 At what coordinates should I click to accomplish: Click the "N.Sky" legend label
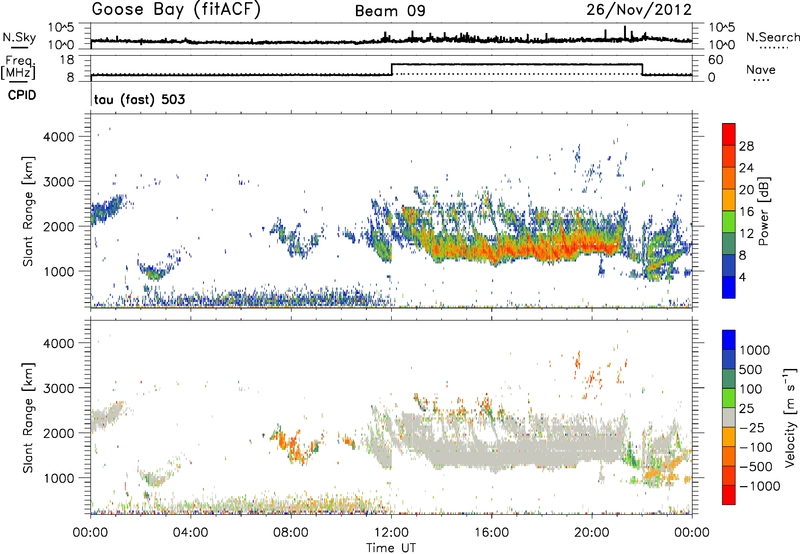coord(19,37)
